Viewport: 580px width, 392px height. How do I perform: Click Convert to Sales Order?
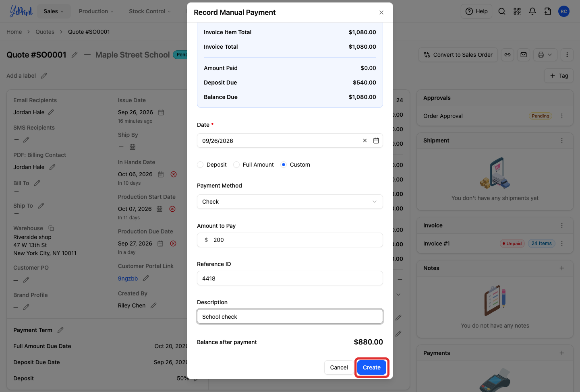click(x=458, y=55)
